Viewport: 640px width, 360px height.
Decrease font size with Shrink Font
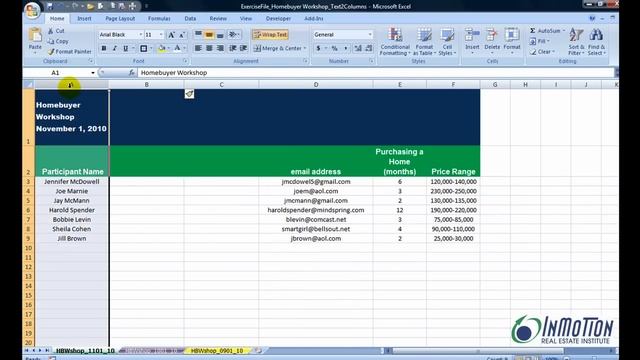click(x=182, y=35)
